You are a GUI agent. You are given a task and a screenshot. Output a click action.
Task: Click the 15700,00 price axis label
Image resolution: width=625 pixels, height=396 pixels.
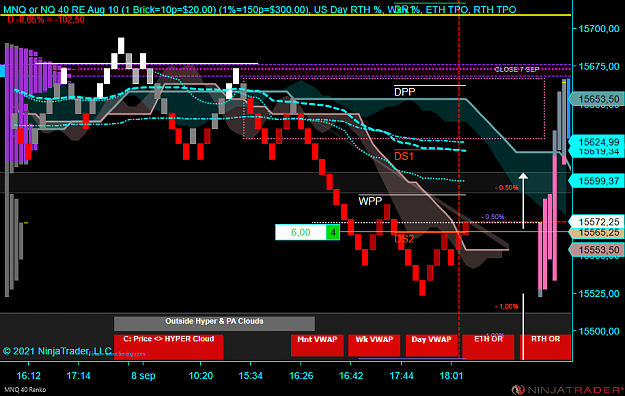tap(599, 29)
